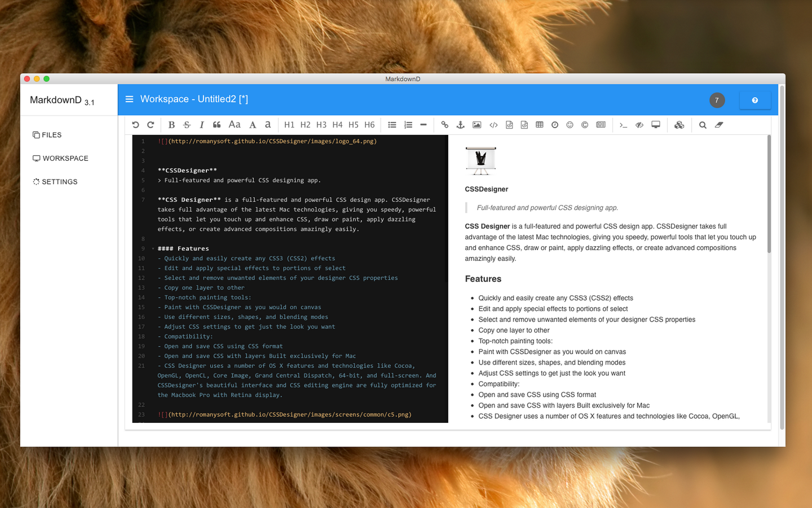The image size is (812, 508).
Task: Insert an H6 heading
Action: (x=369, y=125)
